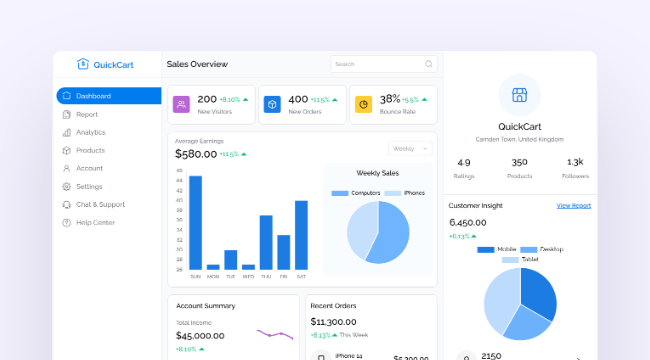Click the Mobile legend swatch
The height and width of the screenshot is (360, 650).
[486, 250]
